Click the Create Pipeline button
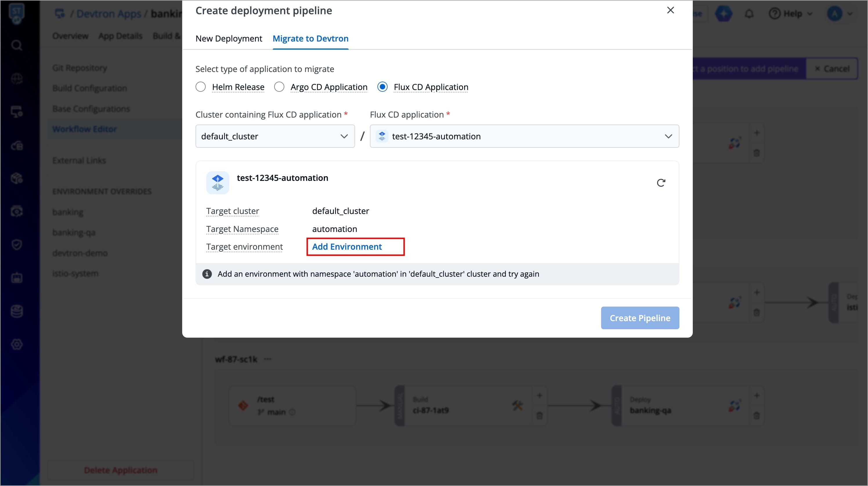This screenshot has width=868, height=486. (x=640, y=318)
